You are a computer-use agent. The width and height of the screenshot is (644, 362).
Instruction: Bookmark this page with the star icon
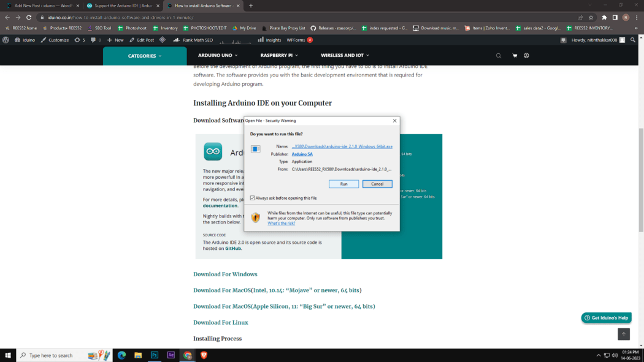591,17
